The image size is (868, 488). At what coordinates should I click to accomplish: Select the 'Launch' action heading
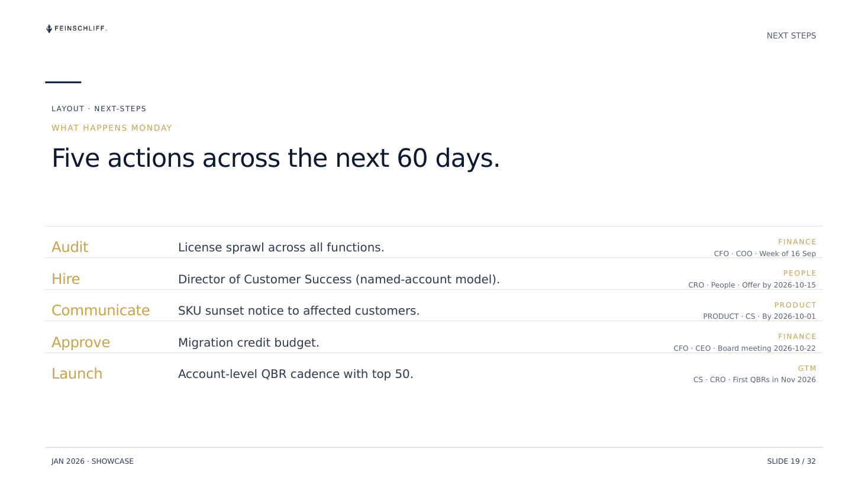pyautogui.click(x=77, y=374)
